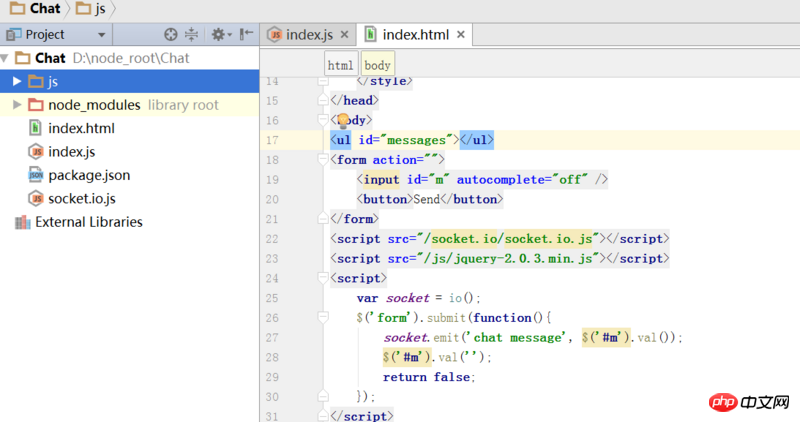Click the html breadcrumb element
Screen dimensions: 800x422
pos(341,65)
